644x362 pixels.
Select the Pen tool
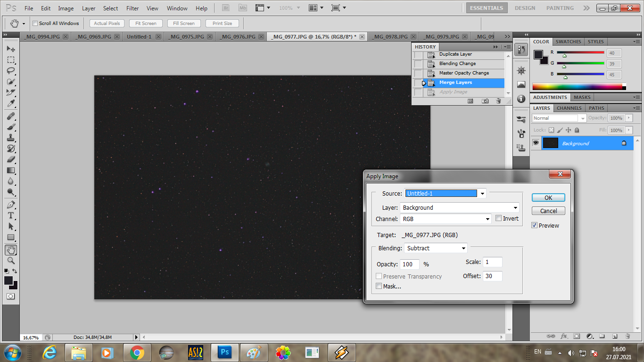pyautogui.click(x=11, y=205)
